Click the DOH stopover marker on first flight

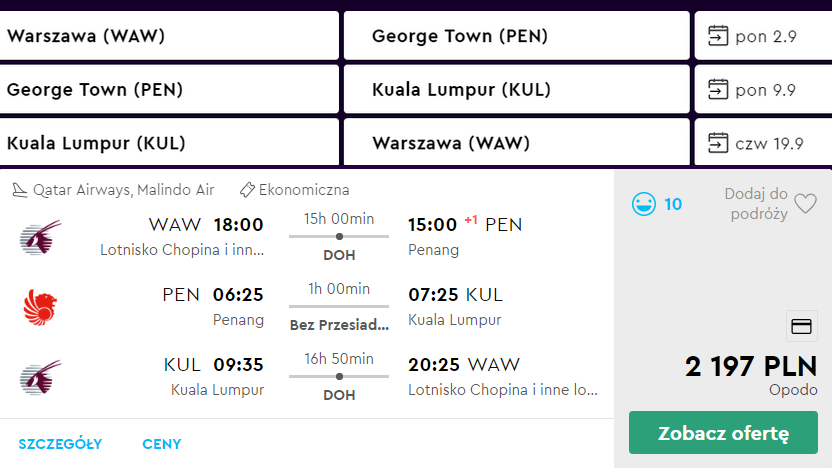[x=339, y=237]
